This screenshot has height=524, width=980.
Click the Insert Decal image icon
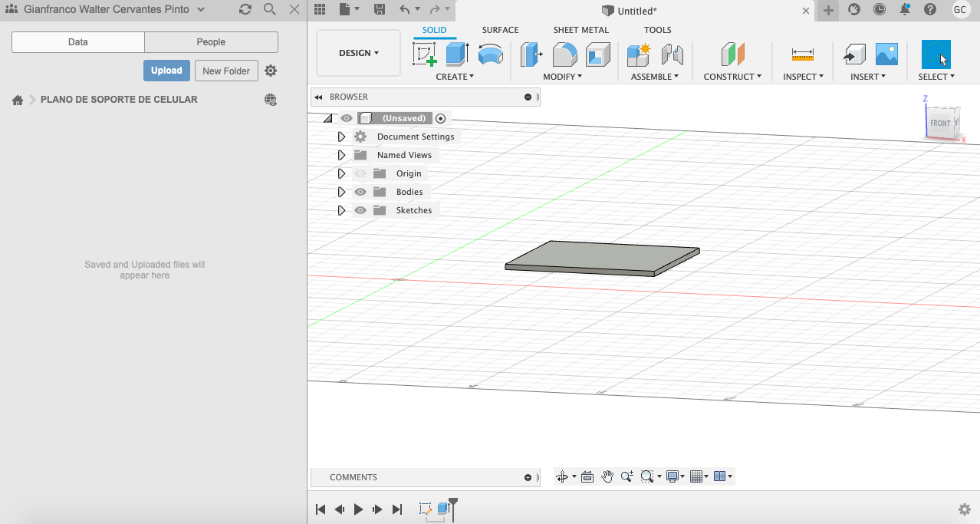[886, 54]
